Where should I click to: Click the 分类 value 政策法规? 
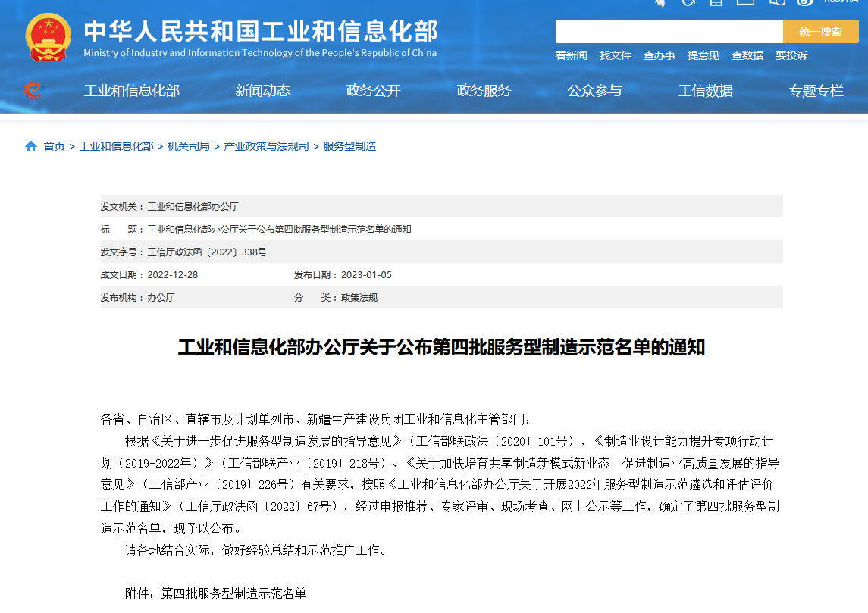(x=359, y=297)
